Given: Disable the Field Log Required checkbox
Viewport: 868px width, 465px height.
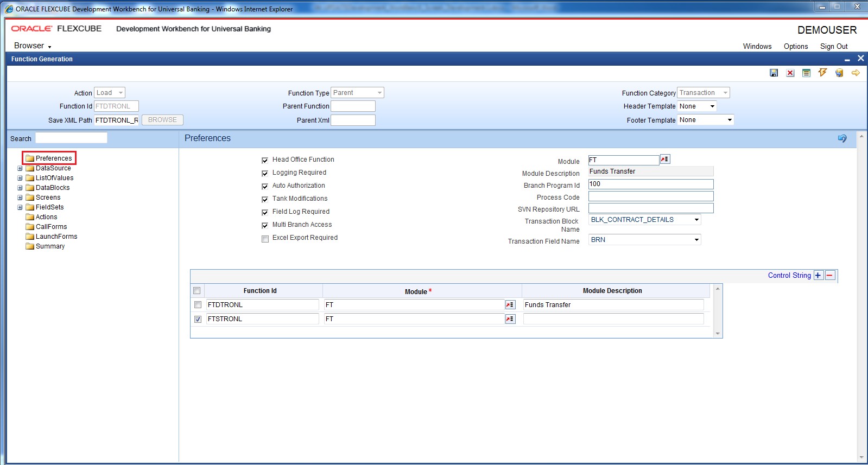Looking at the screenshot, I should 265,212.
